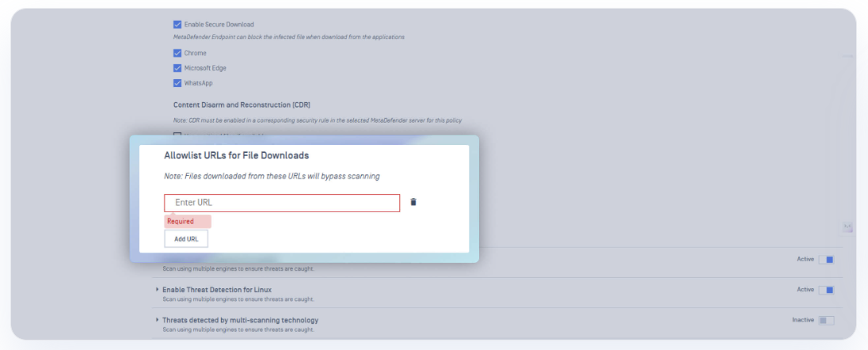Uncheck the Chrome checkbox
The width and height of the screenshot is (868, 350).
[177, 53]
